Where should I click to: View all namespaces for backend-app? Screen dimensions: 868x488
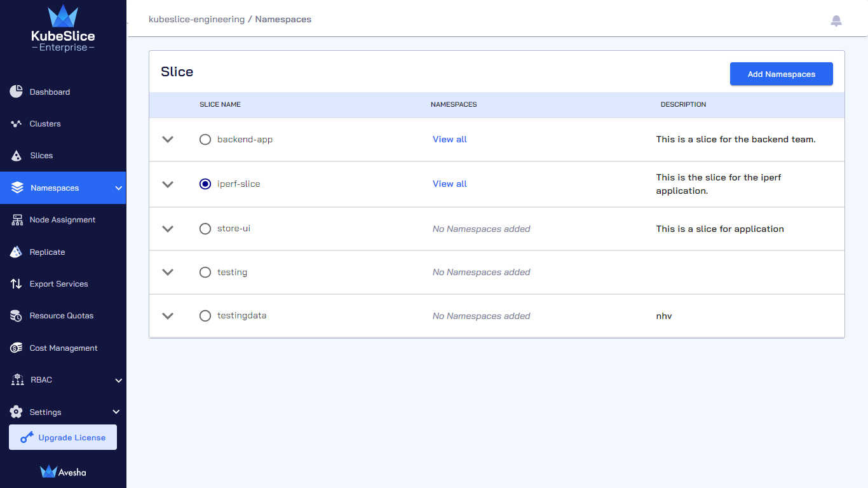tap(450, 139)
